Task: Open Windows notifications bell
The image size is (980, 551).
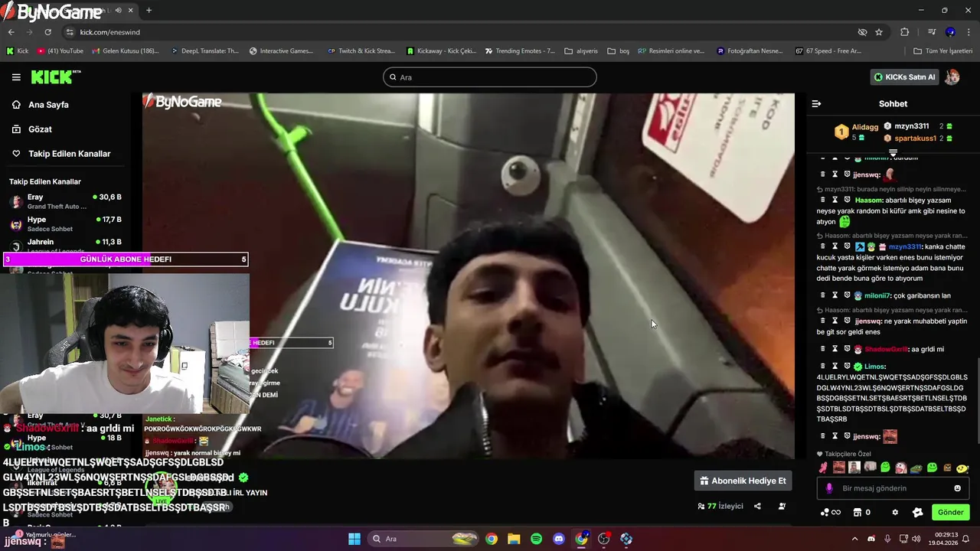Action: tap(966, 539)
